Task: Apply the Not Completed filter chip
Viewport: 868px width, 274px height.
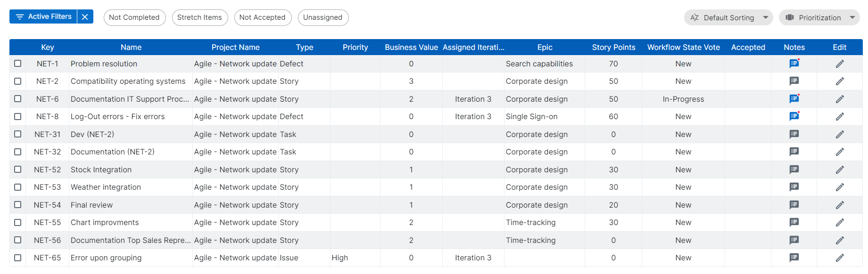Action: point(134,17)
